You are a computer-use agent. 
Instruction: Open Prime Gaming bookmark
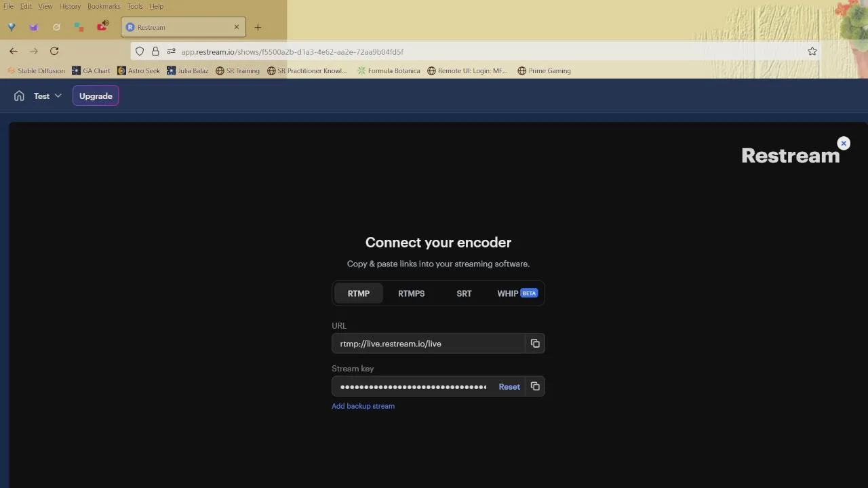click(544, 70)
